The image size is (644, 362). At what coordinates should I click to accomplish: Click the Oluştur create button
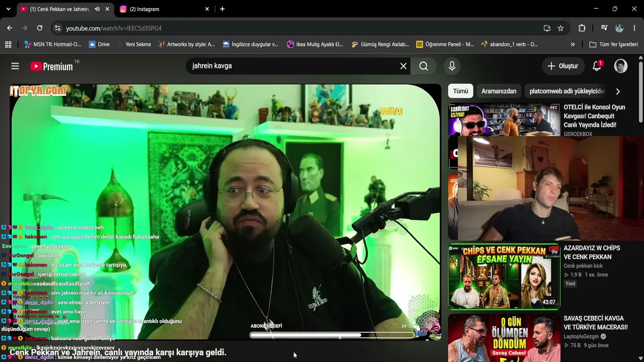point(562,66)
